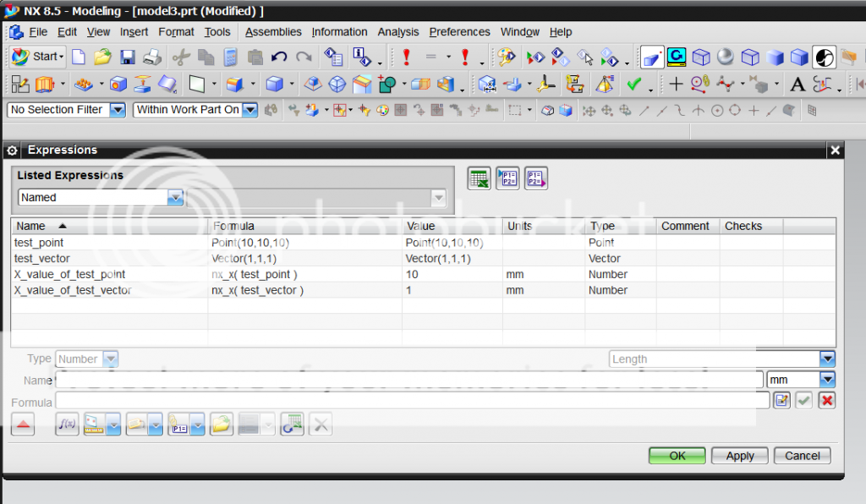Click the Cancel button

click(802, 456)
